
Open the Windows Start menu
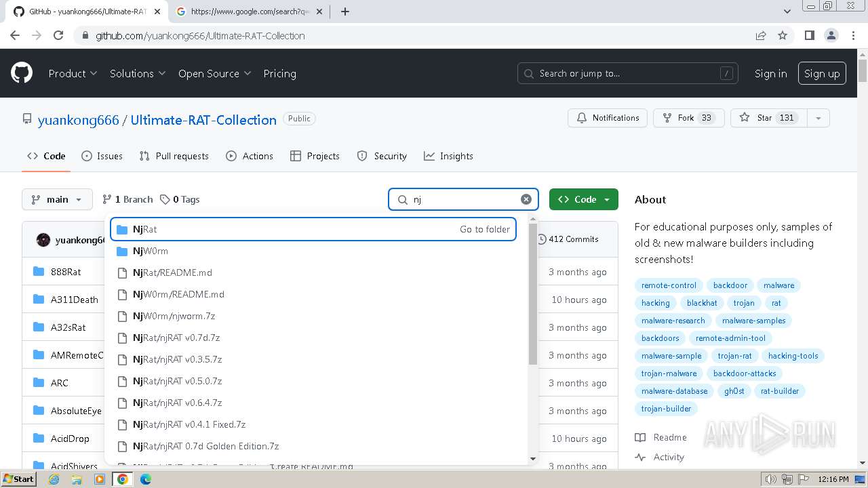pos(18,479)
